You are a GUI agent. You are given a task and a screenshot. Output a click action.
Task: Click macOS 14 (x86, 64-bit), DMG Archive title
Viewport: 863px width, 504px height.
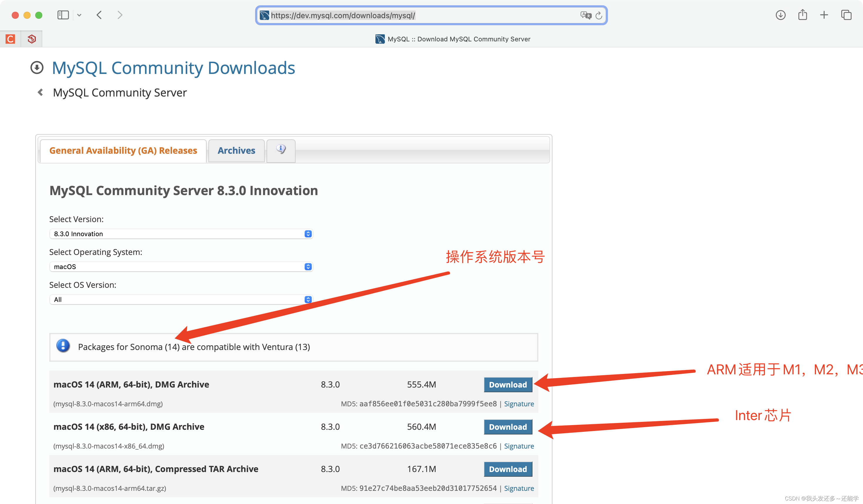pyautogui.click(x=129, y=427)
